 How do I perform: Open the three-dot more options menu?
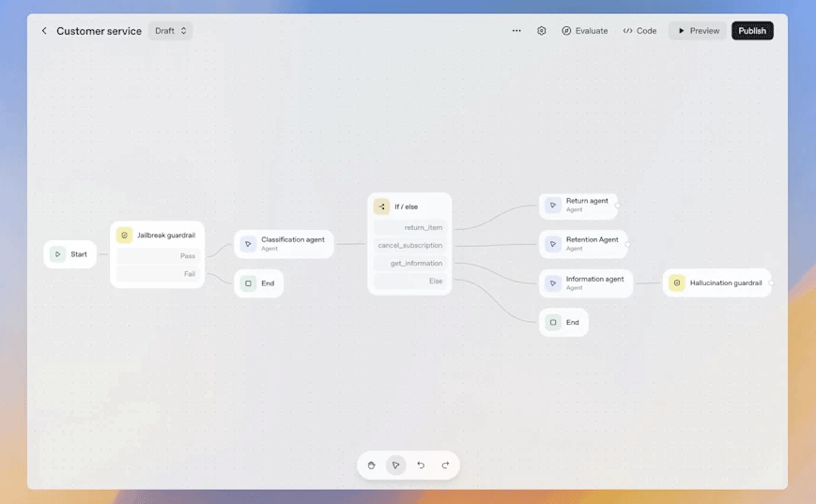(x=516, y=31)
